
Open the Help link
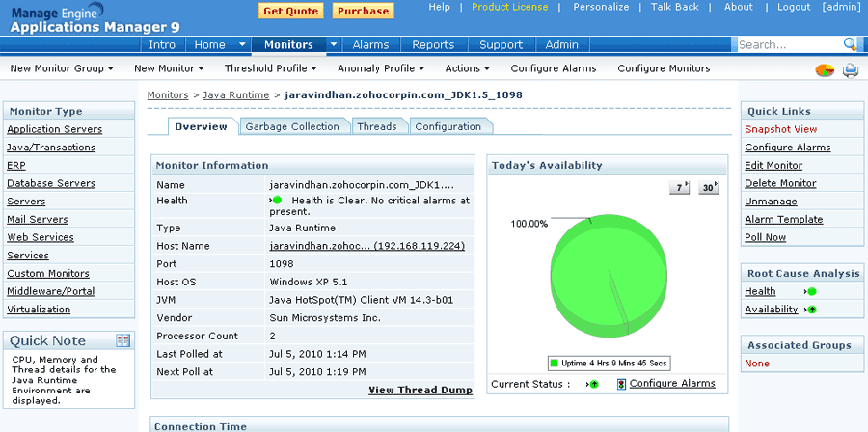(x=440, y=7)
